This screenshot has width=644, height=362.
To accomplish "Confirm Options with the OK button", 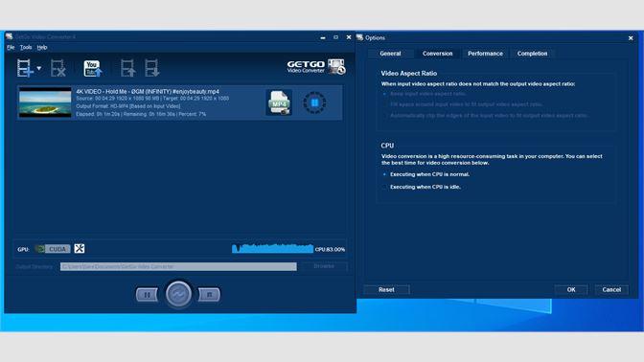I will pyautogui.click(x=571, y=290).
